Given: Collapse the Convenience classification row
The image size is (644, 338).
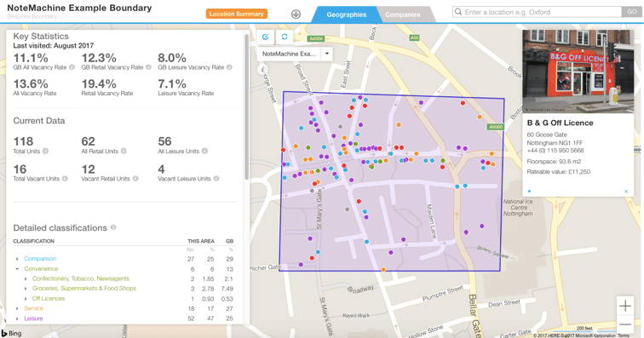Looking at the screenshot, I should 17,269.
